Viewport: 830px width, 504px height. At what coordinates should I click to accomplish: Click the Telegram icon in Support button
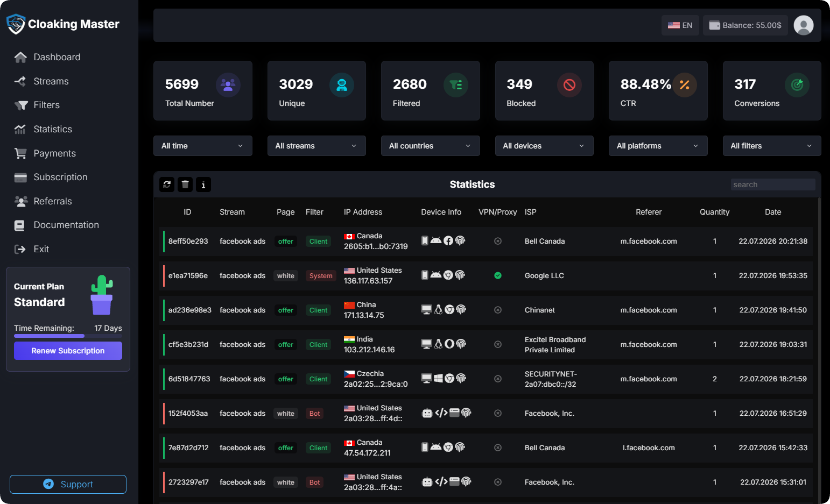pyautogui.click(x=48, y=484)
